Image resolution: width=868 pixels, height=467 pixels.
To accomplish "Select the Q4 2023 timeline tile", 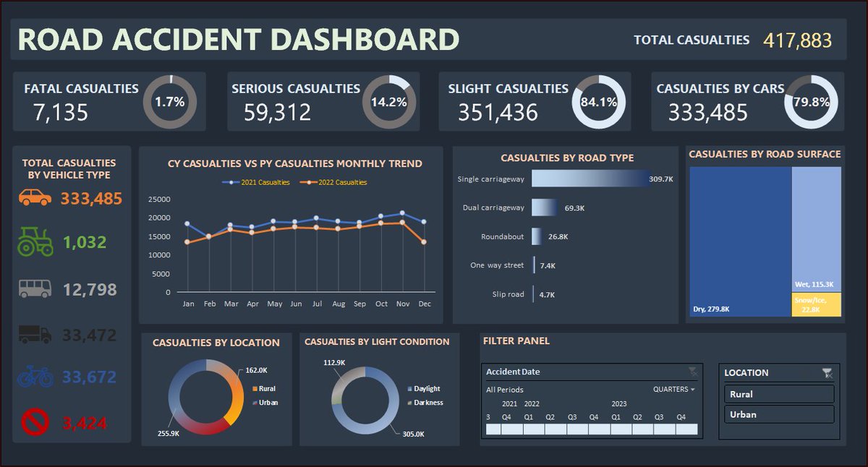I will pos(685,428).
